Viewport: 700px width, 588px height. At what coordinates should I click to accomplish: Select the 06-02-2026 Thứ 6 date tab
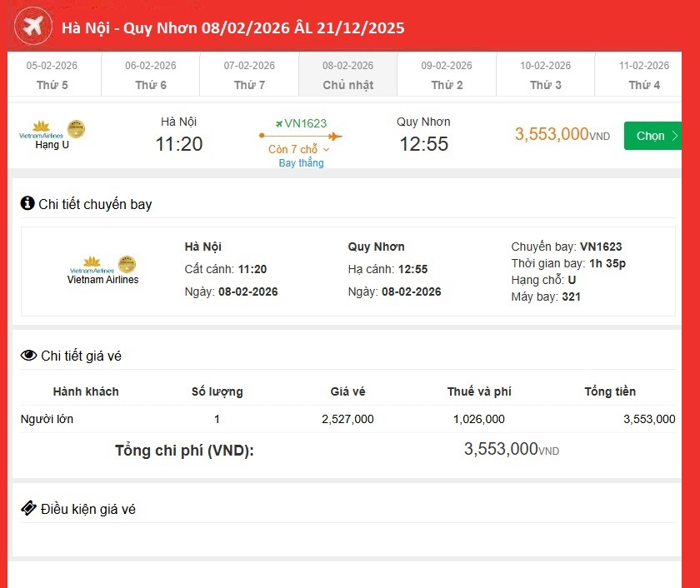tap(151, 75)
